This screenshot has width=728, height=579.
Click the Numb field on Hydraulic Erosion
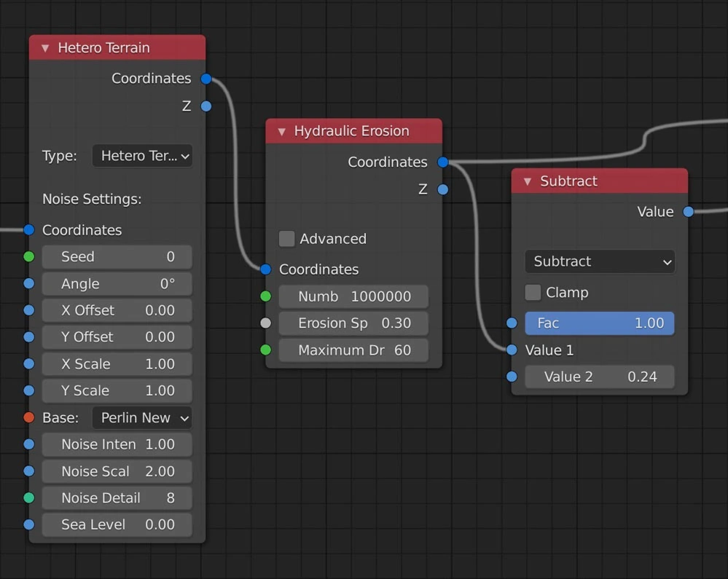pos(353,296)
